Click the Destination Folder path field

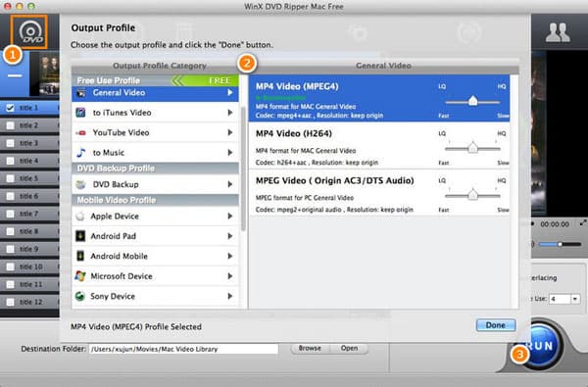click(184, 349)
